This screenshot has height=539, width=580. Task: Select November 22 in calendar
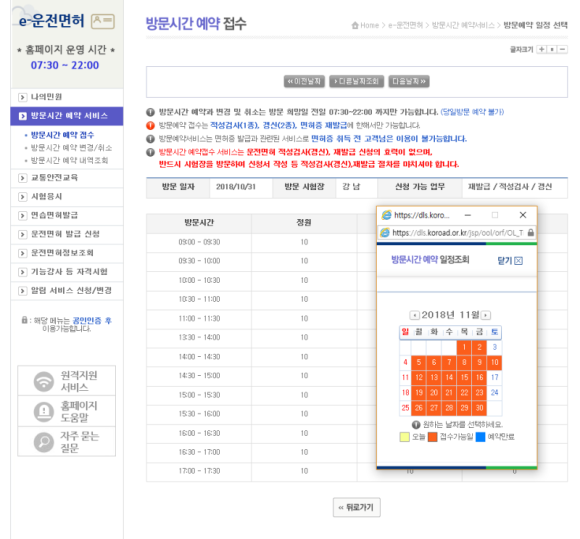(x=464, y=393)
